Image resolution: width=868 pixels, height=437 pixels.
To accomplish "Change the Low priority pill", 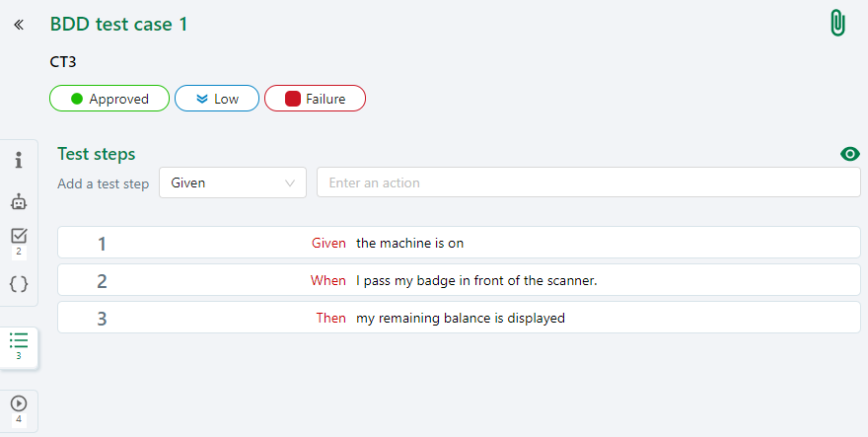I will 217,99.
